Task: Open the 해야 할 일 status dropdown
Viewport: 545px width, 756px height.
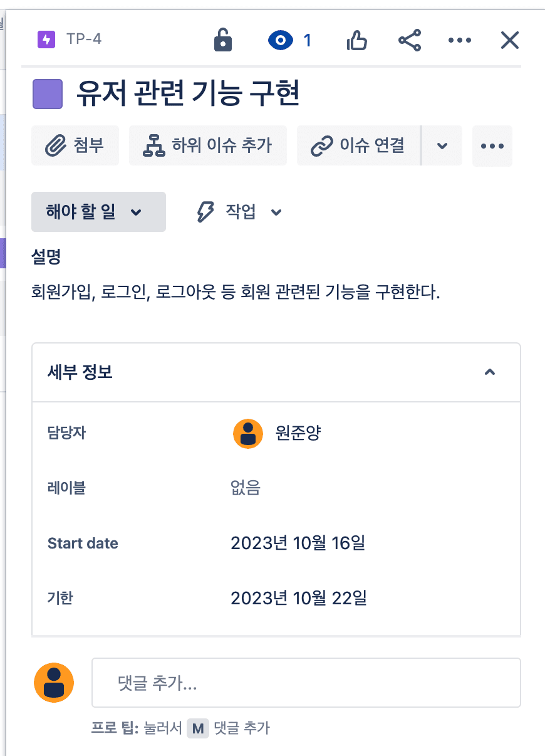Action: tap(98, 212)
